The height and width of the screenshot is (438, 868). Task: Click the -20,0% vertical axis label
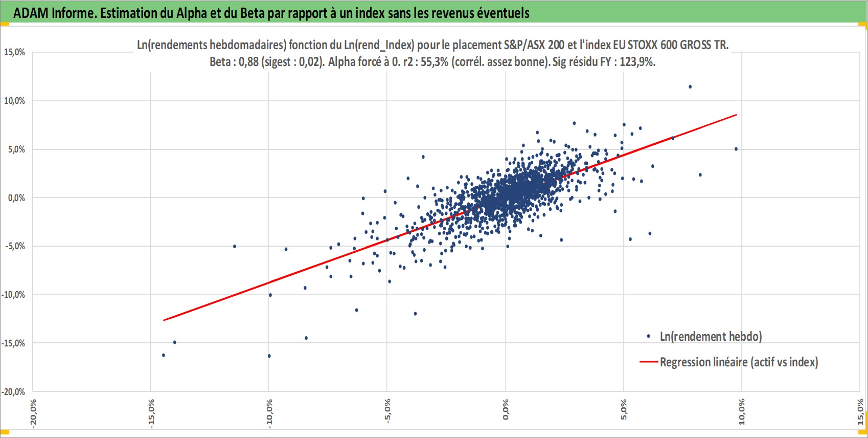(13, 392)
